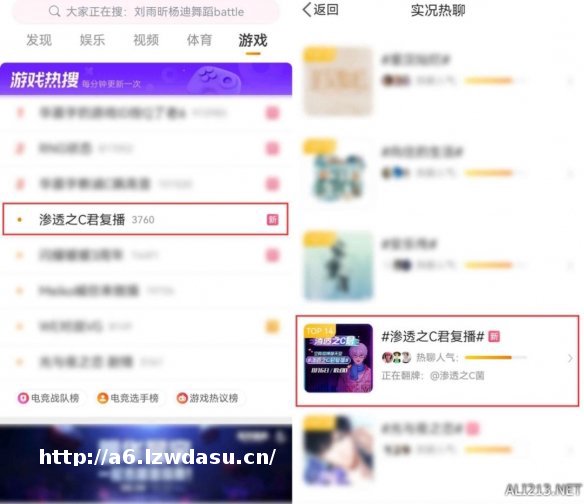The width and height of the screenshot is (584, 504).
Task: Click the search magnifier icon
Action: tap(54, 11)
